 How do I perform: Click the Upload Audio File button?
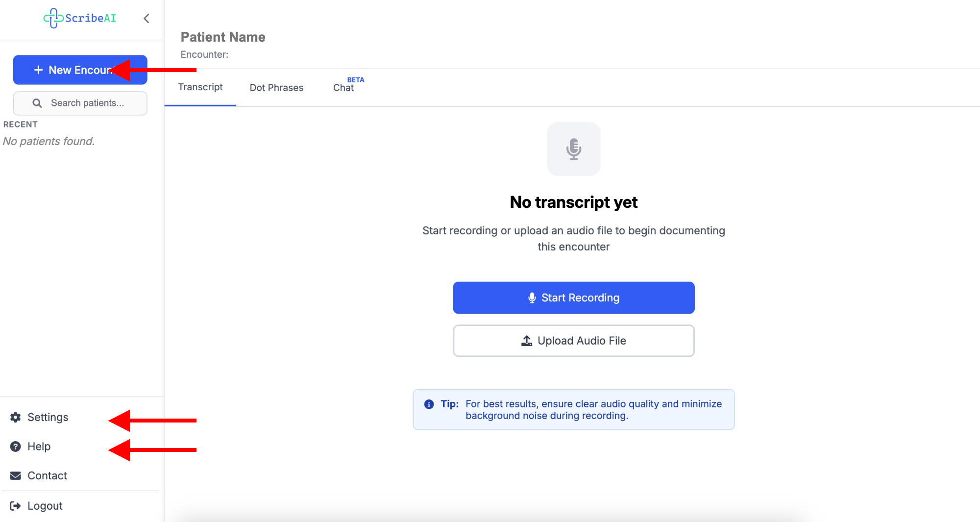coord(573,341)
